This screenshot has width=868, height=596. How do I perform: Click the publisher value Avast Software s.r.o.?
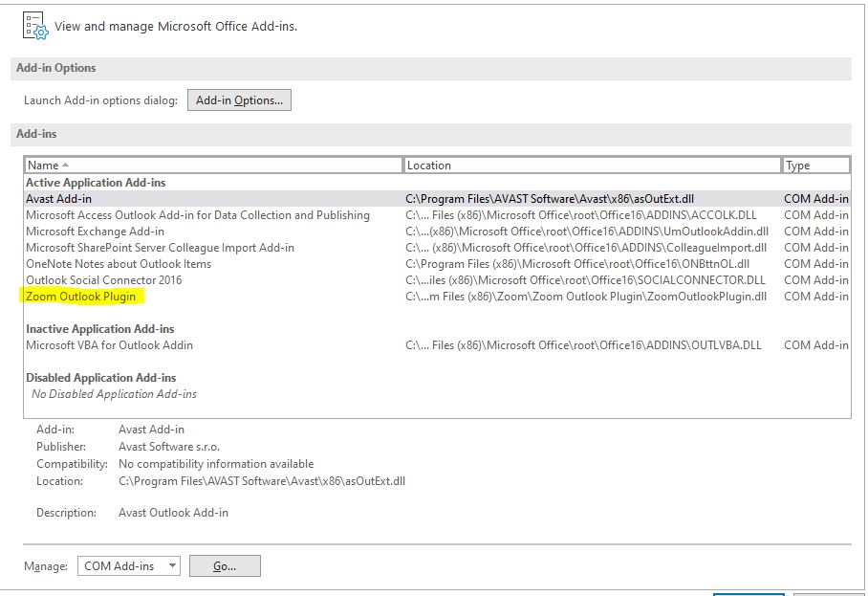click(169, 447)
